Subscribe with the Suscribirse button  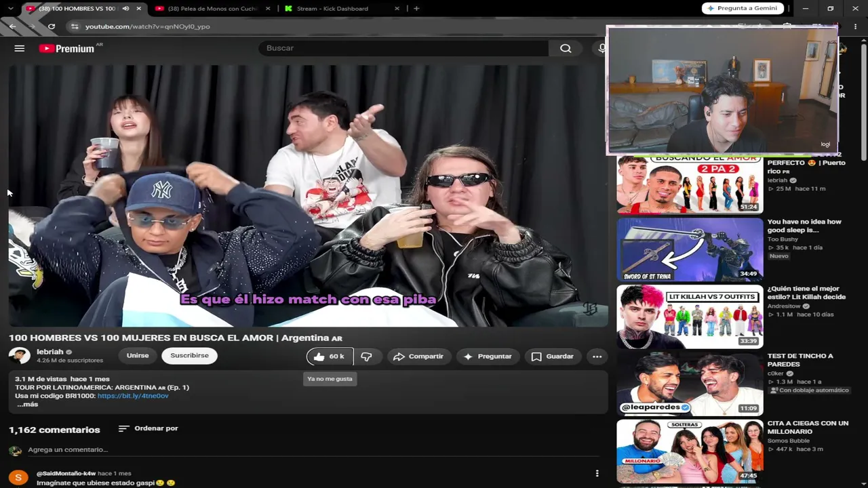(x=189, y=356)
